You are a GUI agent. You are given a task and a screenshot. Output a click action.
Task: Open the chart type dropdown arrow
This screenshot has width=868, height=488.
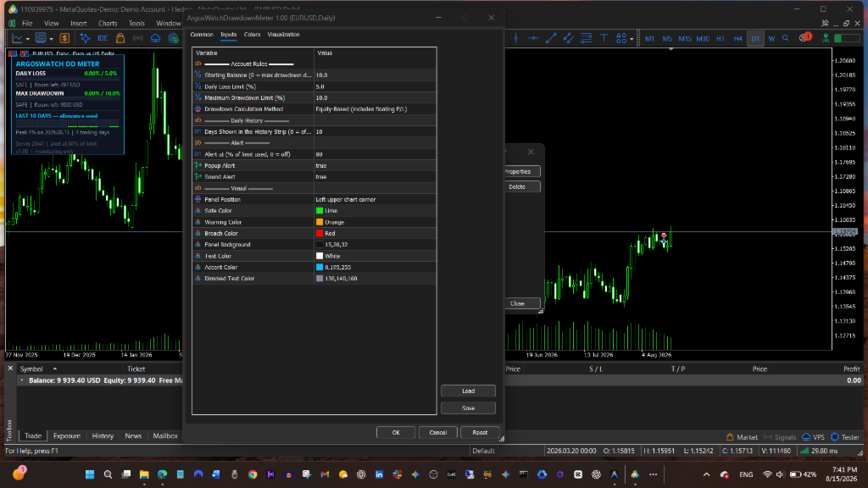tap(28, 39)
